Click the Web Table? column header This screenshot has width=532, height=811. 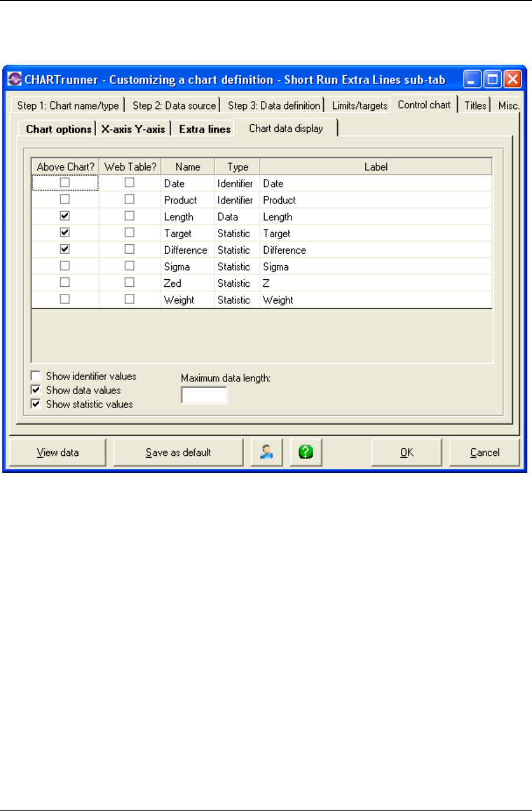[130, 167]
